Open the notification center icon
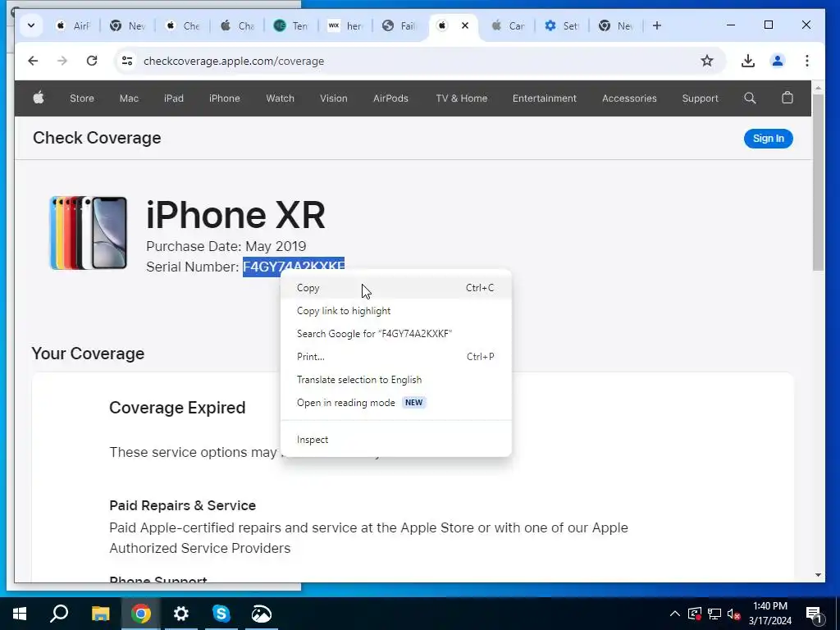This screenshot has height=630, width=840. [x=814, y=614]
